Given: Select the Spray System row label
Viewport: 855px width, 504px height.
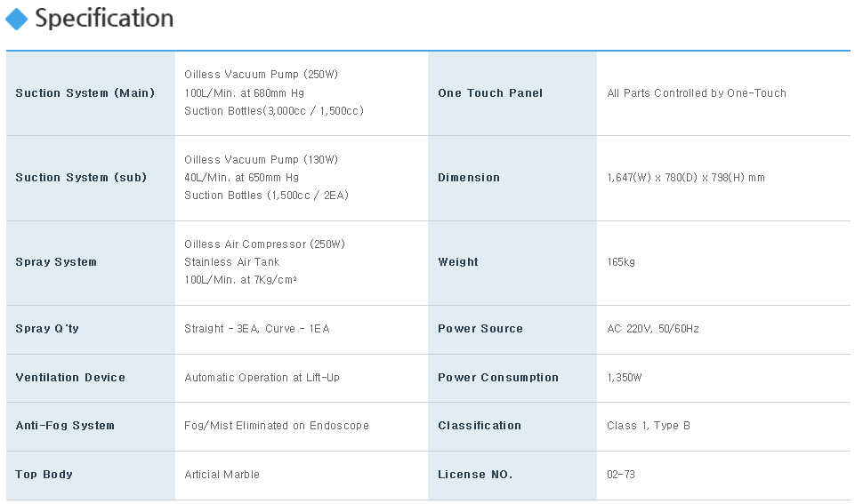Looking at the screenshot, I should [56, 262].
